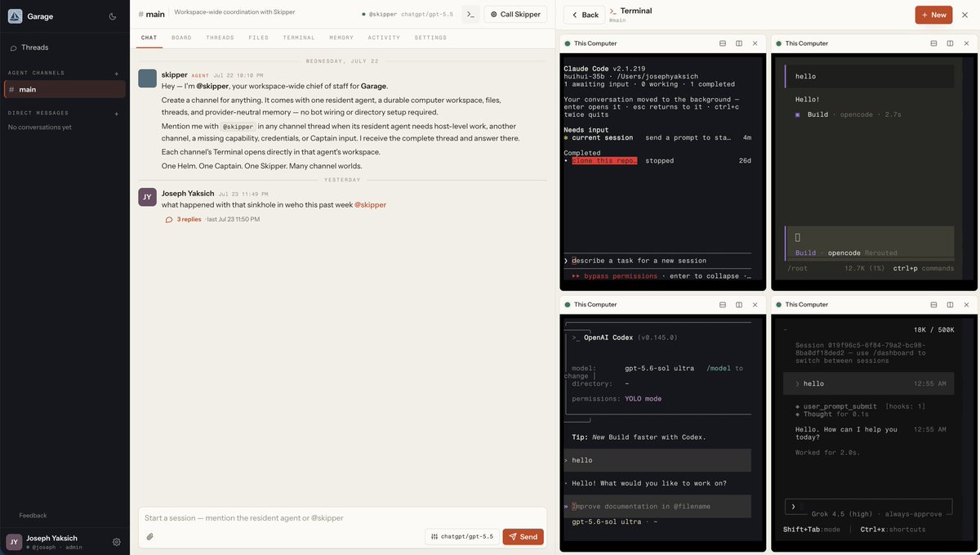Close the Grok terminal pane
The width and height of the screenshot is (980, 555).
[x=966, y=304]
